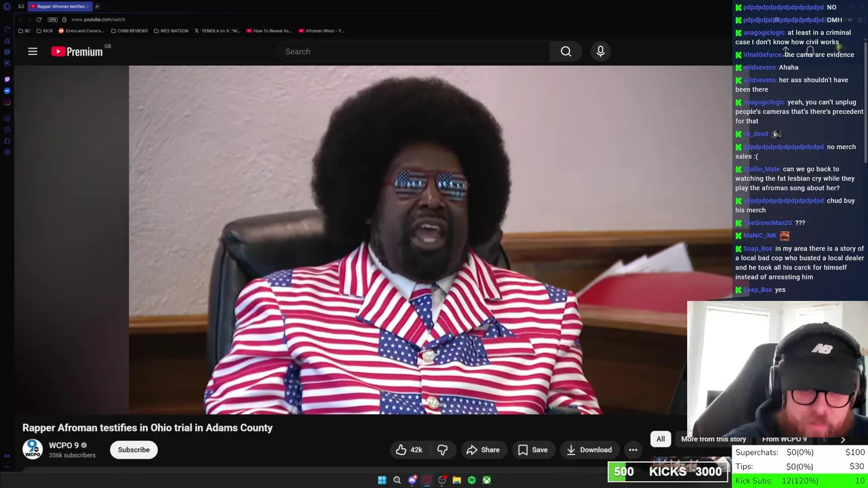Open the BC bookmarks folder
The height and width of the screenshot is (488, 868).
[24, 30]
